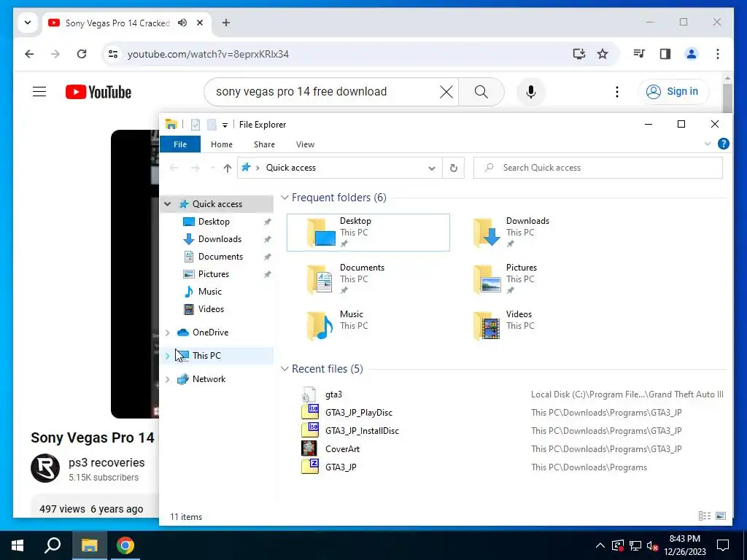Install YouTube app icon in address bar
747x560 pixels.
[578, 54]
